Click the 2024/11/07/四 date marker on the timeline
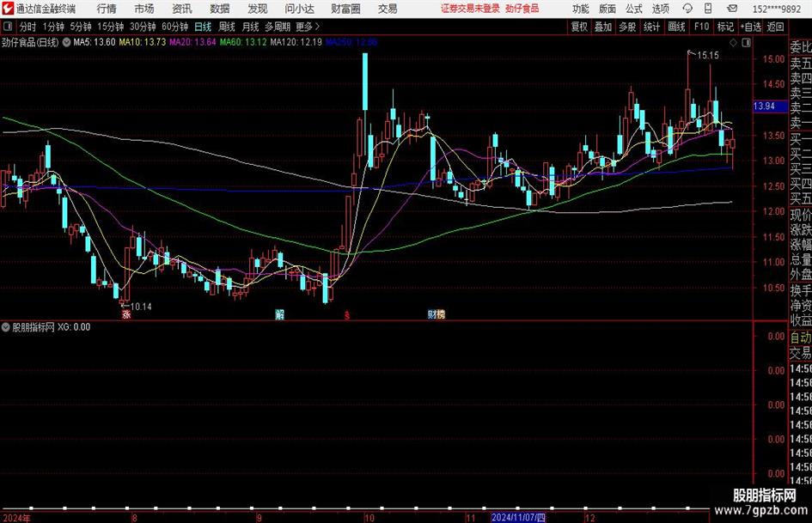 [x=518, y=517]
